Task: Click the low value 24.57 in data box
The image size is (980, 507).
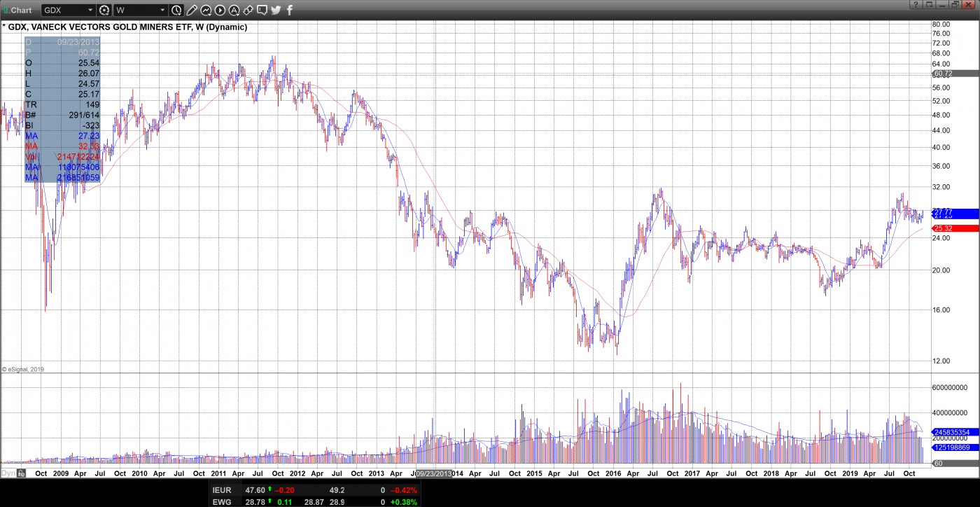Action: [x=89, y=84]
